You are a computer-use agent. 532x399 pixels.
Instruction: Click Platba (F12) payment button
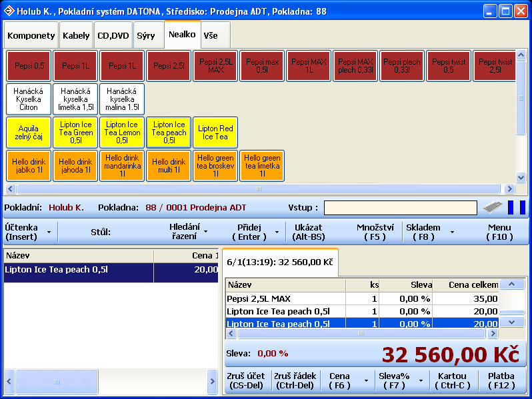[x=501, y=381]
